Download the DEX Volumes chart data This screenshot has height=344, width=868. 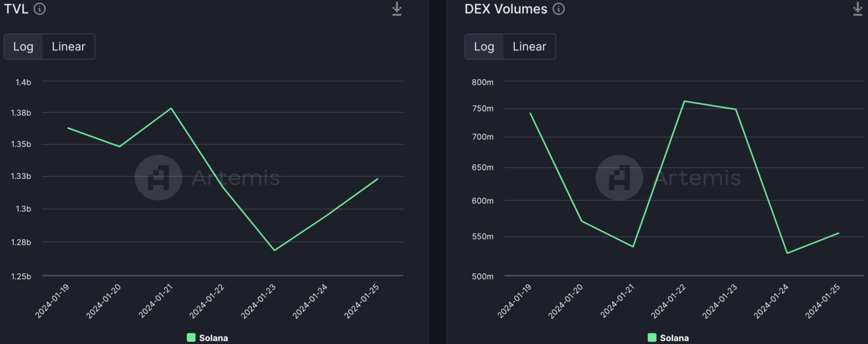coord(858,9)
